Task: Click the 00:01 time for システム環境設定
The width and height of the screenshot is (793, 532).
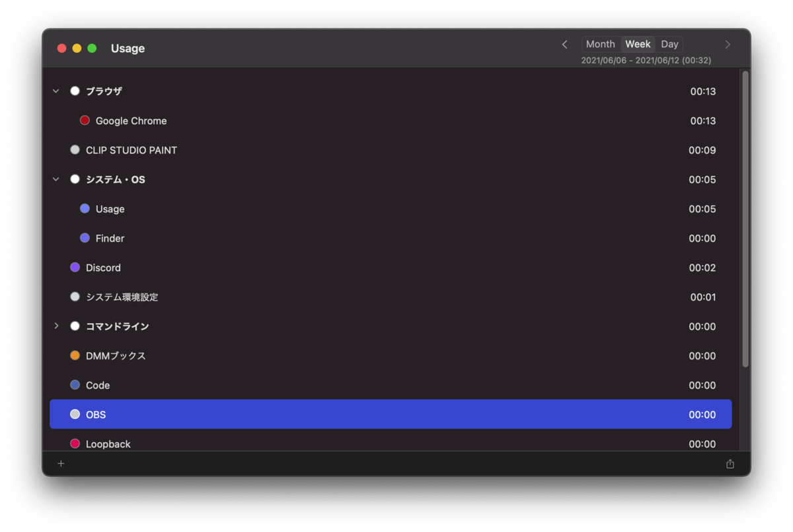Action: (x=703, y=297)
